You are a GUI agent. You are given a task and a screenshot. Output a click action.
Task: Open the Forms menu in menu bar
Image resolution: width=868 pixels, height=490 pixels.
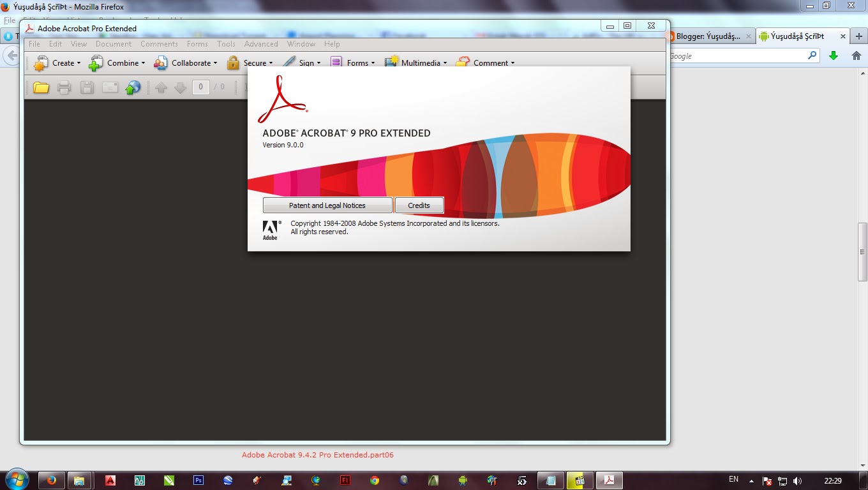[x=197, y=44]
